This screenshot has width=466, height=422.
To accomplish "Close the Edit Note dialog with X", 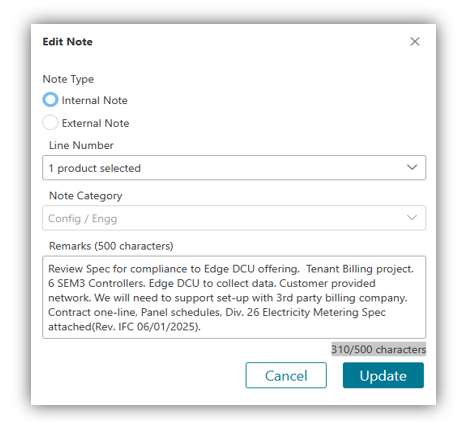I will click(415, 42).
